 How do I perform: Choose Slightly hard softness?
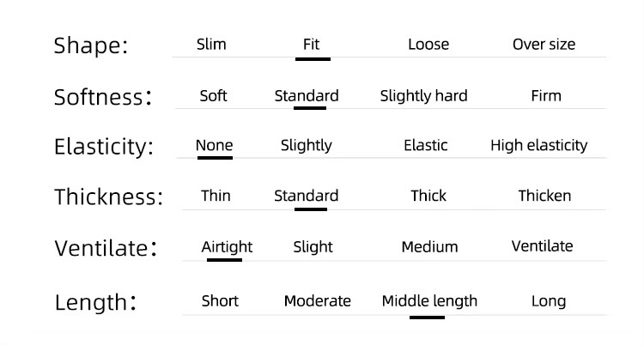coord(423,96)
